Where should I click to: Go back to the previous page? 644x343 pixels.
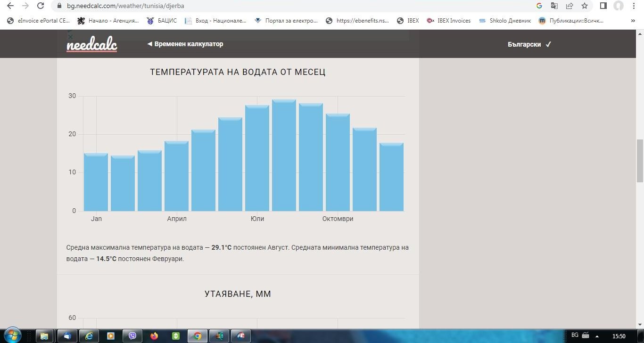point(10,6)
